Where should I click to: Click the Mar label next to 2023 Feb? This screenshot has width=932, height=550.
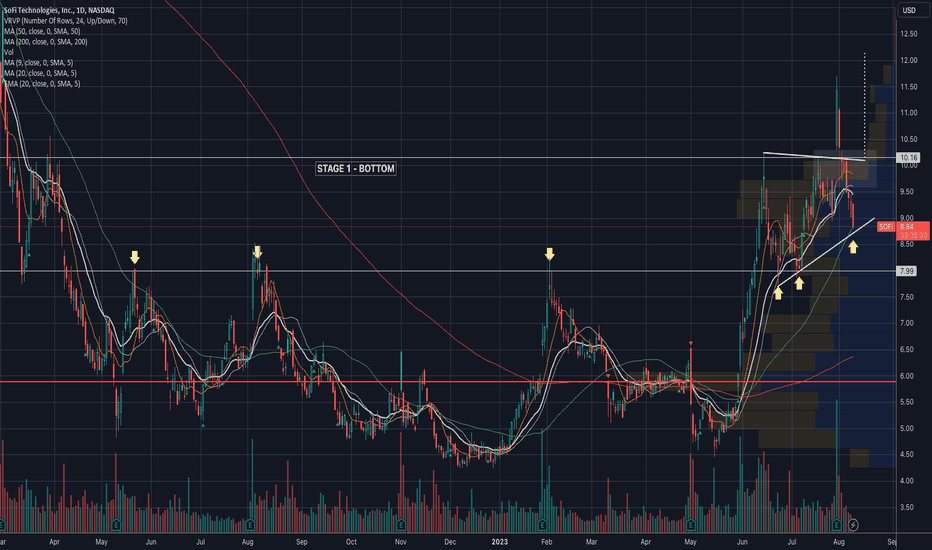pos(591,542)
